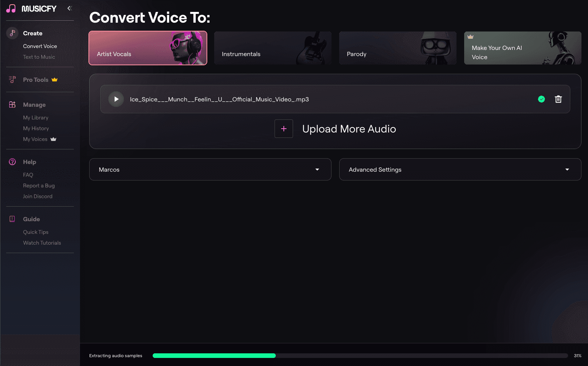Expand Advanced Settings
This screenshot has height=366, width=588.
click(460, 169)
